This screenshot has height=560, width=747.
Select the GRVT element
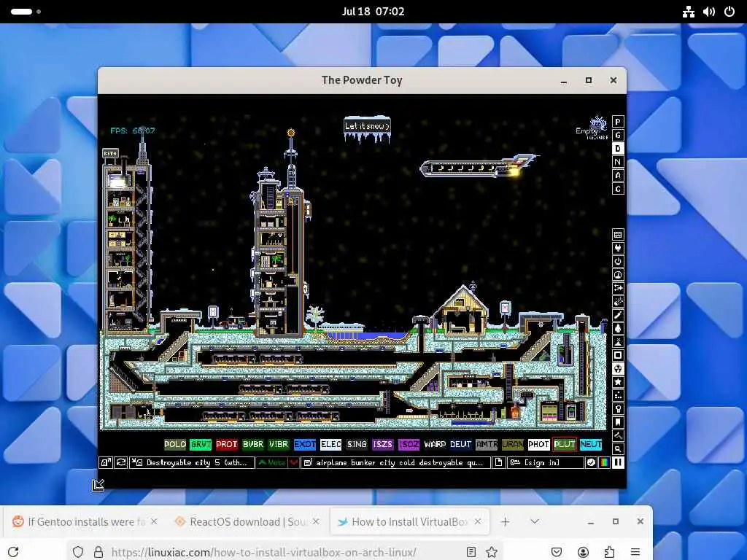[201, 444]
